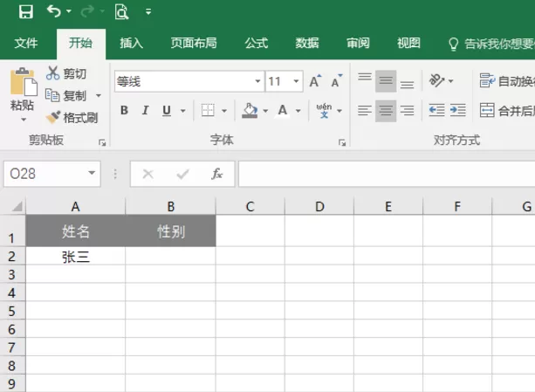The image size is (535, 392).
Task: Click the 剪切 cut button
Action: point(66,73)
